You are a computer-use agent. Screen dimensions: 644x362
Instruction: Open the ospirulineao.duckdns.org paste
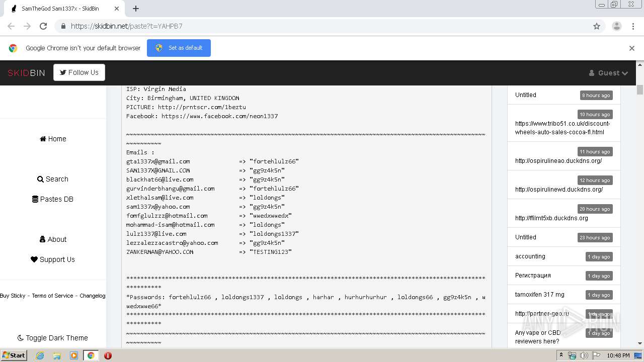[x=558, y=161]
